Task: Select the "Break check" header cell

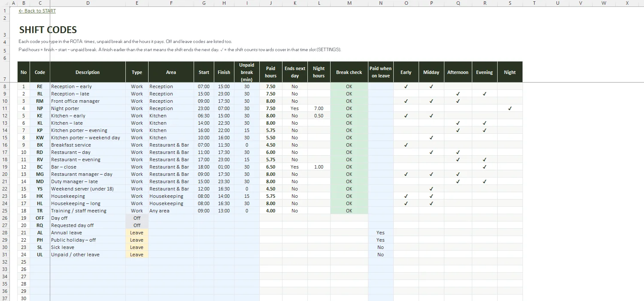Action: (349, 72)
